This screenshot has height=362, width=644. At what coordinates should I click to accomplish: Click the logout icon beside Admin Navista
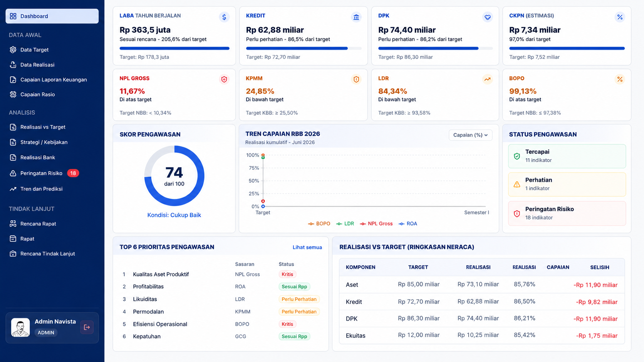(x=87, y=327)
